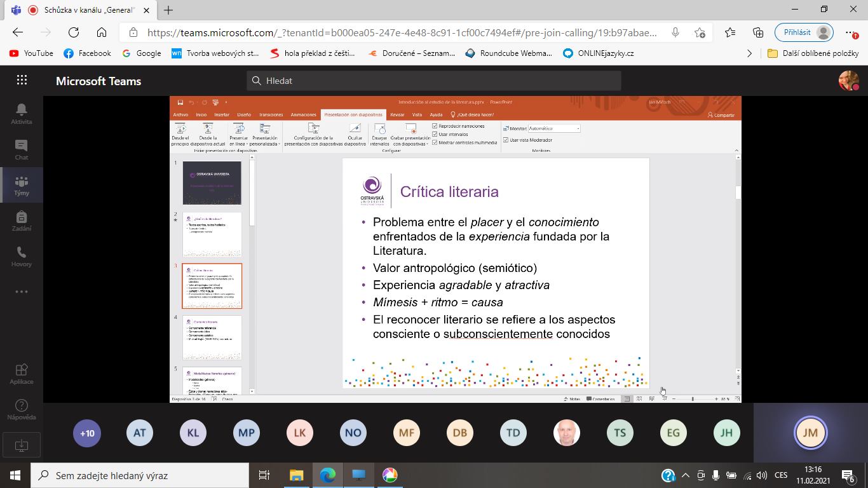
Task: Toggle Usar vista Moderador checkbox
Action: 506,140
